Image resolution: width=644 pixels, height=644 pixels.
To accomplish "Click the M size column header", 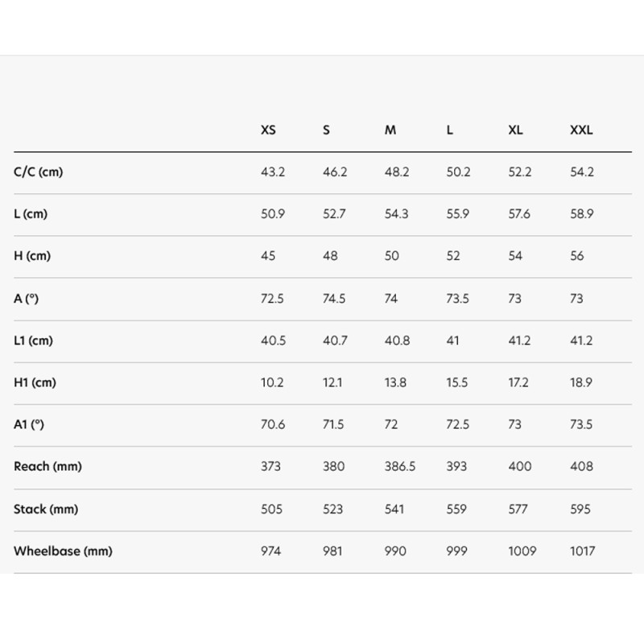I will point(390,130).
